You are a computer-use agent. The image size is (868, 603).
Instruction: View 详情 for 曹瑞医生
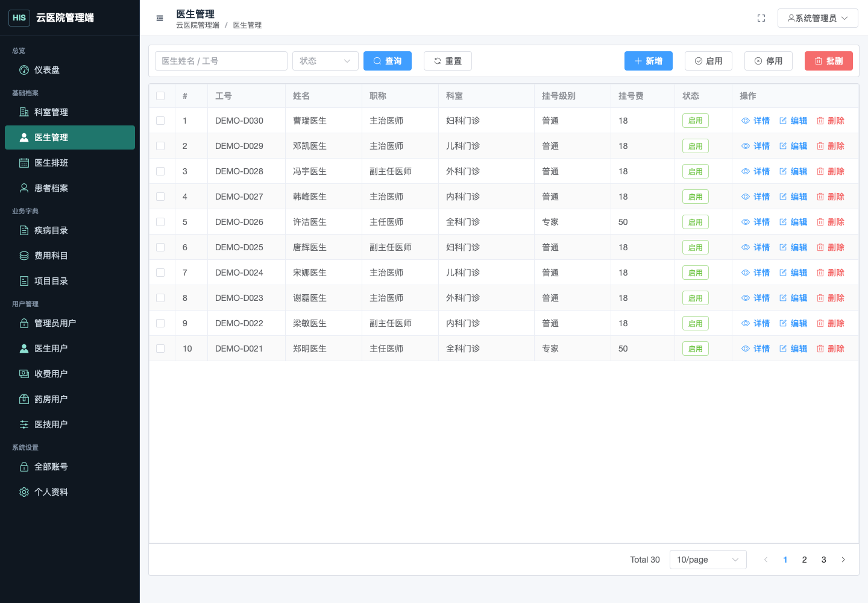pos(756,121)
